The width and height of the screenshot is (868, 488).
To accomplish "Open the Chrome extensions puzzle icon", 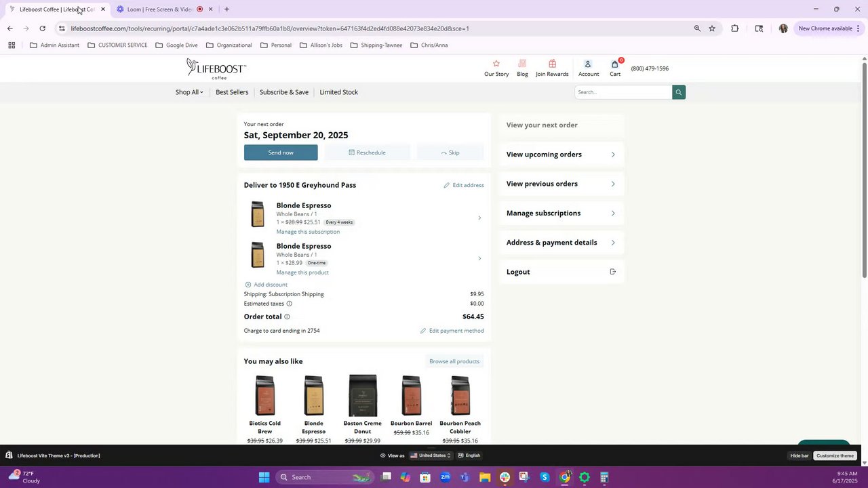I will [x=734, y=28].
